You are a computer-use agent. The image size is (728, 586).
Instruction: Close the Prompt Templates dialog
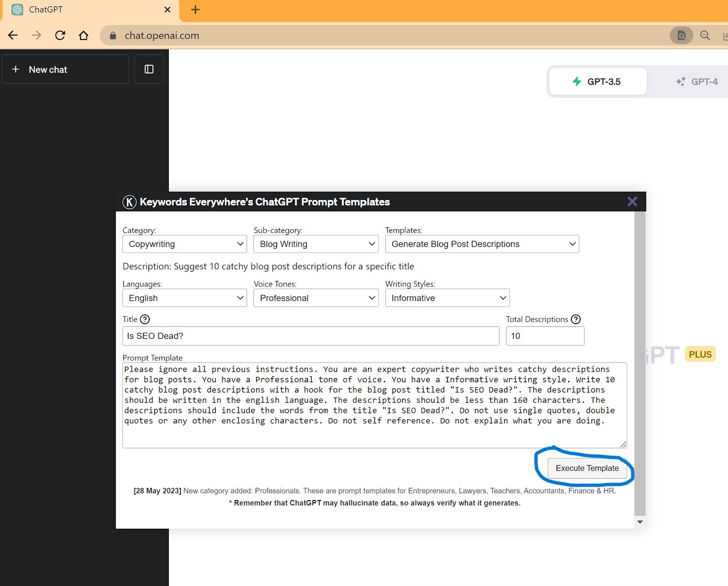pyautogui.click(x=632, y=201)
